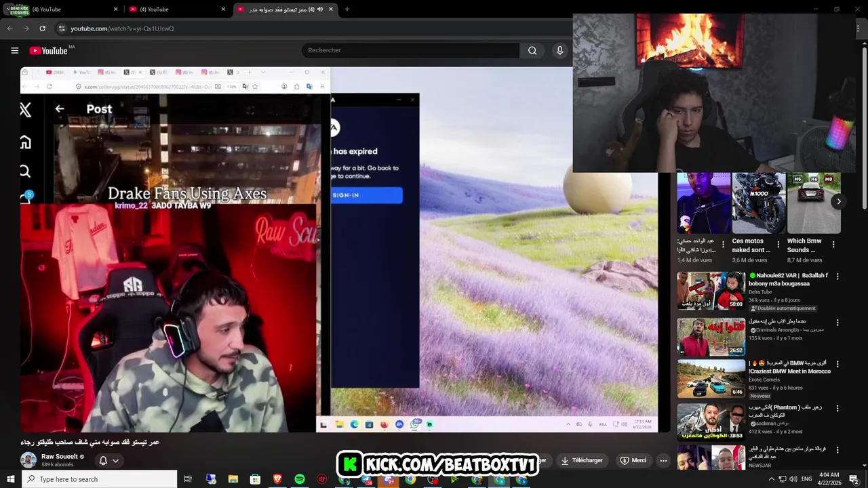The image size is (868, 488).
Task: Open the 'Ces motos naked sont' video thumbnail
Action: 759,203
